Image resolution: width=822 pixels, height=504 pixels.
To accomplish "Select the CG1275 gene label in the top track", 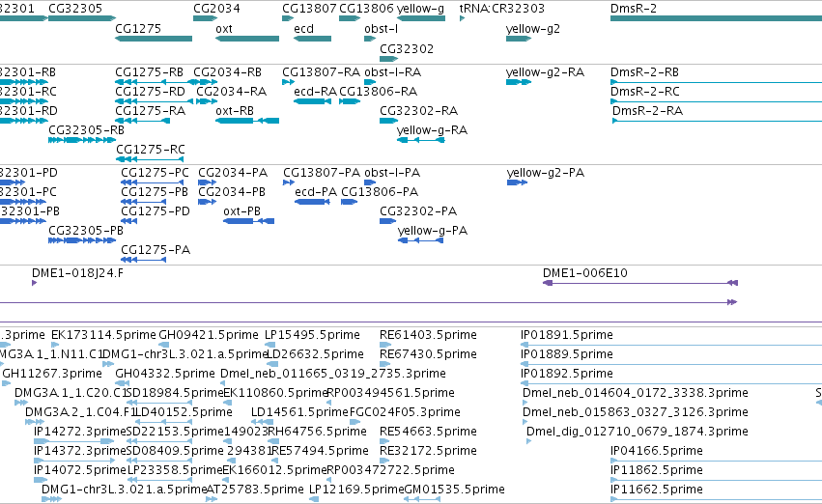I will tap(138, 29).
